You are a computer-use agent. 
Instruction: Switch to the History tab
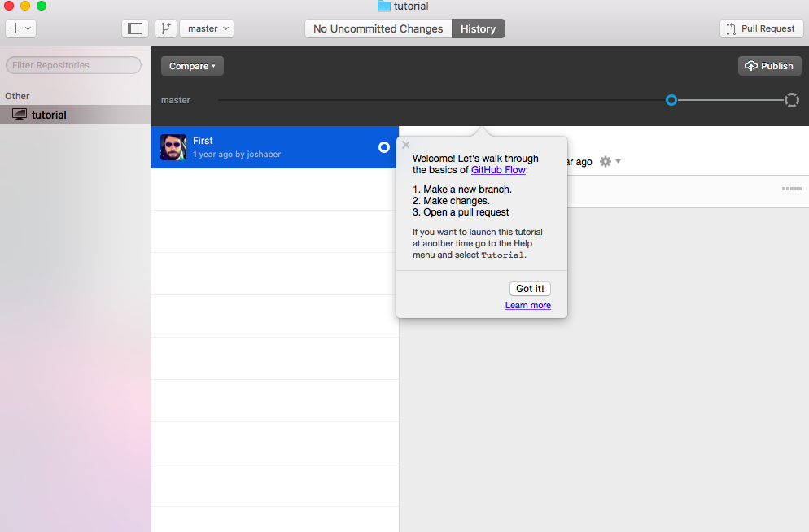tap(479, 28)
